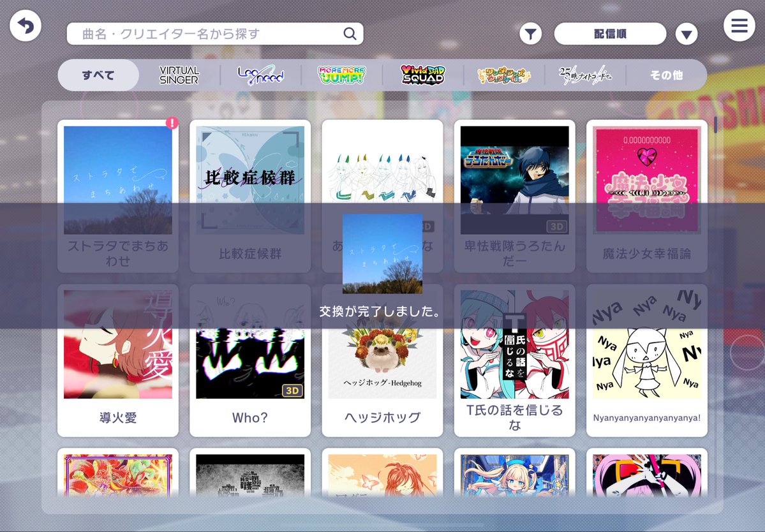The image size is (765, 532).
Task: Select the 比較症候群 song card
Action: 250,196
